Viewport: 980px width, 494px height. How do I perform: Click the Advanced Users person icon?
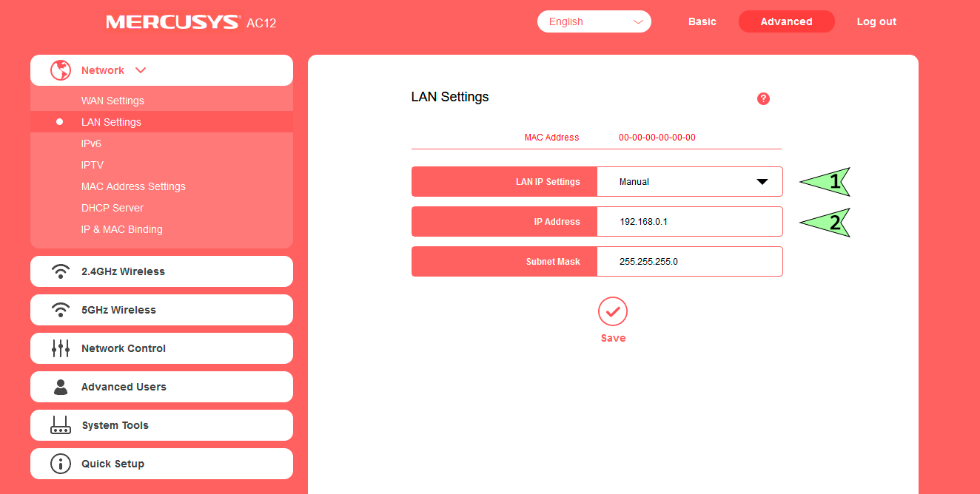(61, 386)
